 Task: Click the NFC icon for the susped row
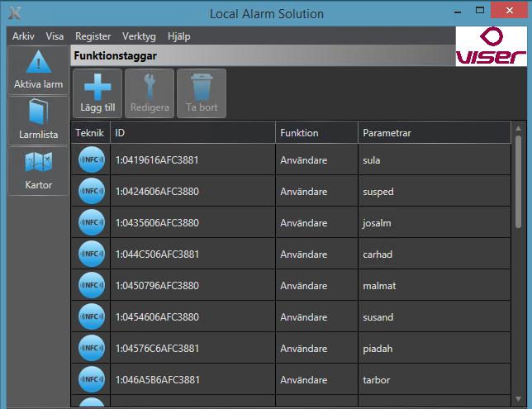click(x=91, y=191)
